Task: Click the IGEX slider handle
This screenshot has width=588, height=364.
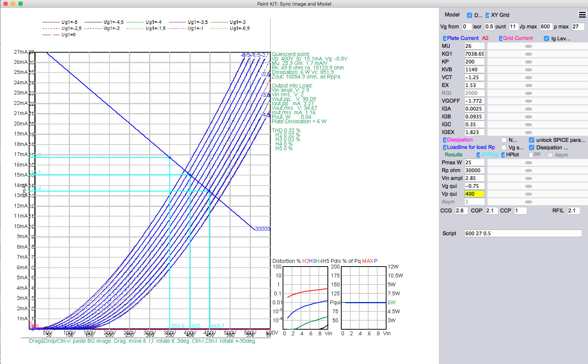Action: point(529,133)
